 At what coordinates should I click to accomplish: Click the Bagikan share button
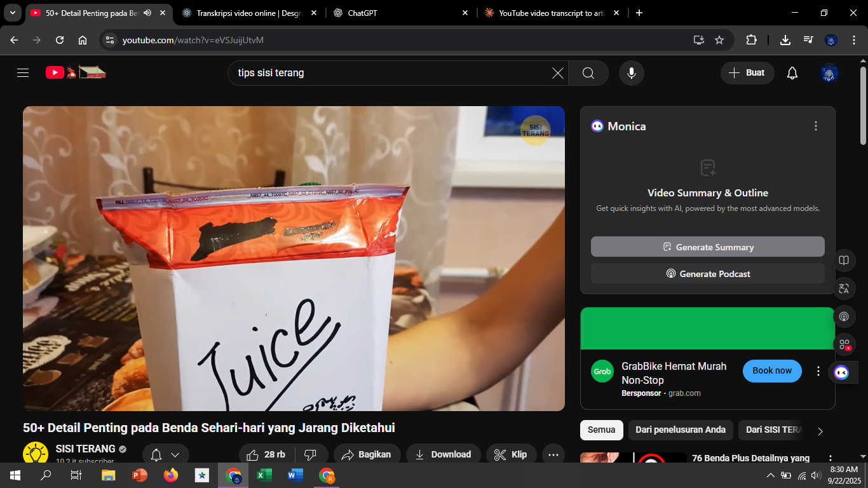tap(367, 454)
